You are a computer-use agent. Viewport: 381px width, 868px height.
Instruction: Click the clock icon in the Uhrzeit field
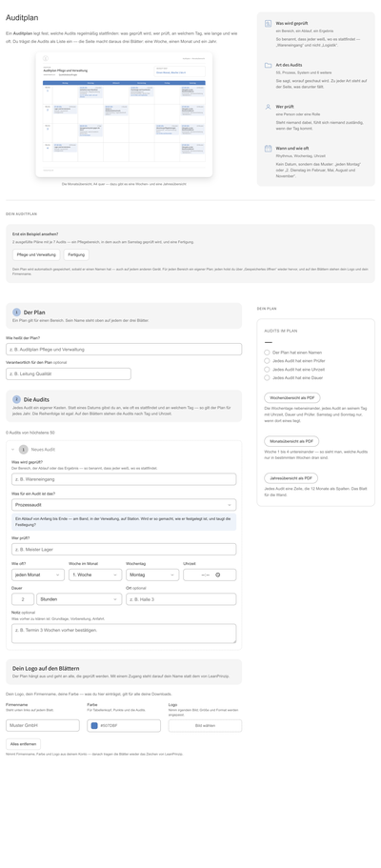point(217,575)
